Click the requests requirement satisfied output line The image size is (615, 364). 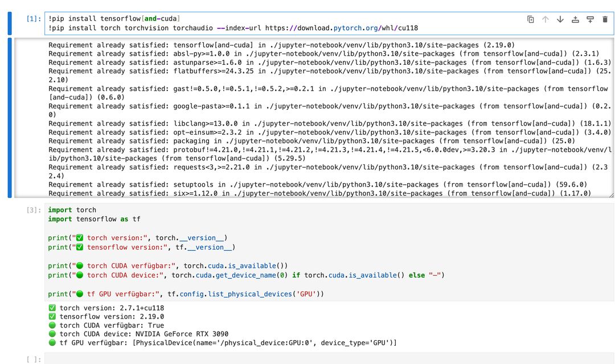[329, 172]
